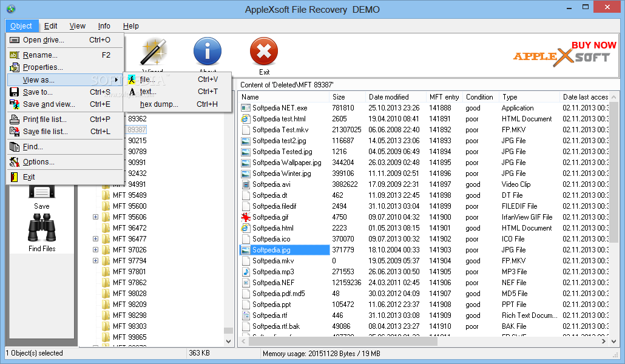Open the Help menu
This screenshot has width=625, height=364.
coord(130,26)
